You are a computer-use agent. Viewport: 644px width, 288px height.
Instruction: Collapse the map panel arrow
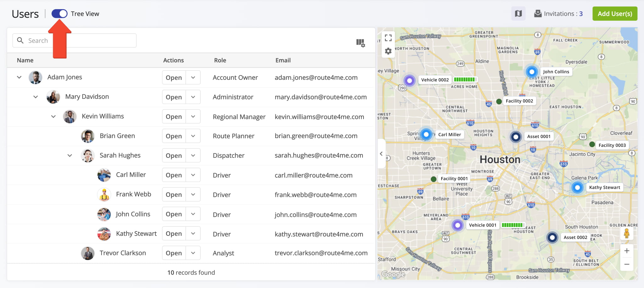(x=381, y=154)
